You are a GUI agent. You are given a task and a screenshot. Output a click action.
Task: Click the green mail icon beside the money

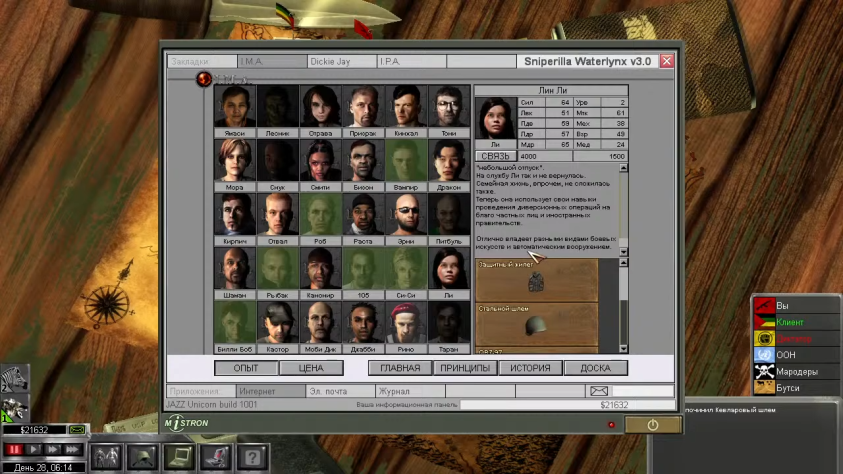(77, 429)
